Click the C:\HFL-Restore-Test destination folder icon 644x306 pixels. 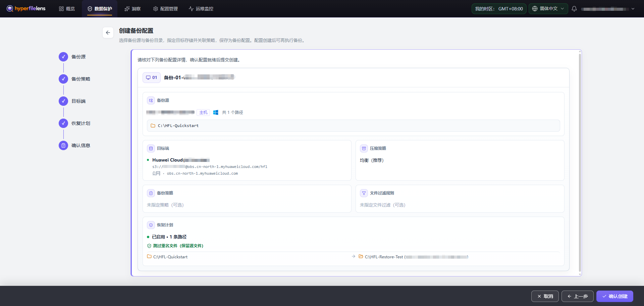coord(361,257)
